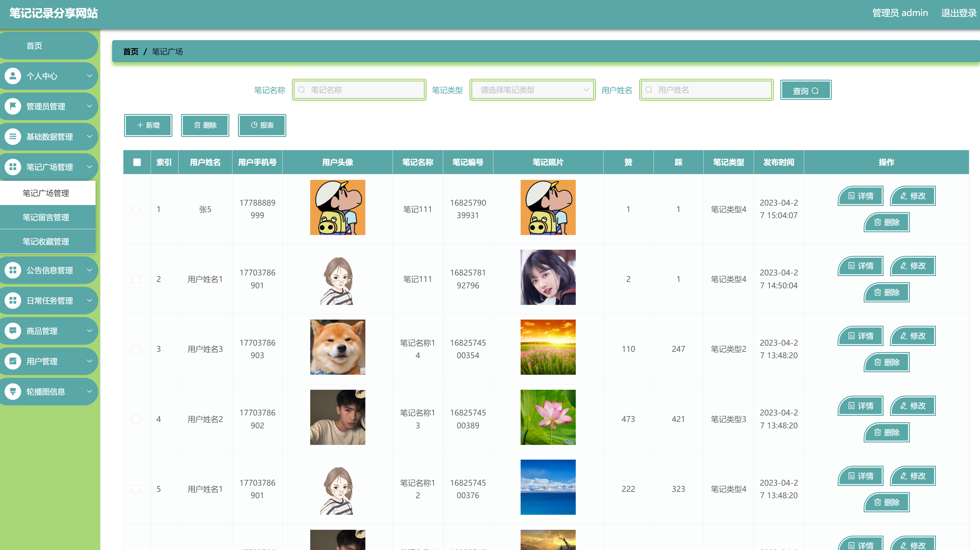The width and height of the screenshot is (980, 550).
Task: Click the 修改 pencil icon for 笔记名称13 row
Action: click(904, 406)
